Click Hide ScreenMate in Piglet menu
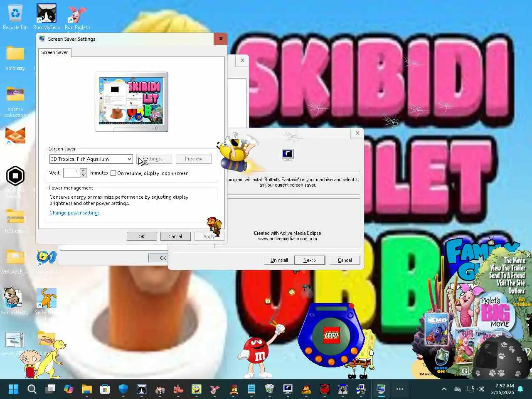The height and width of the screenshot is (399, 532). coord(522,302)
